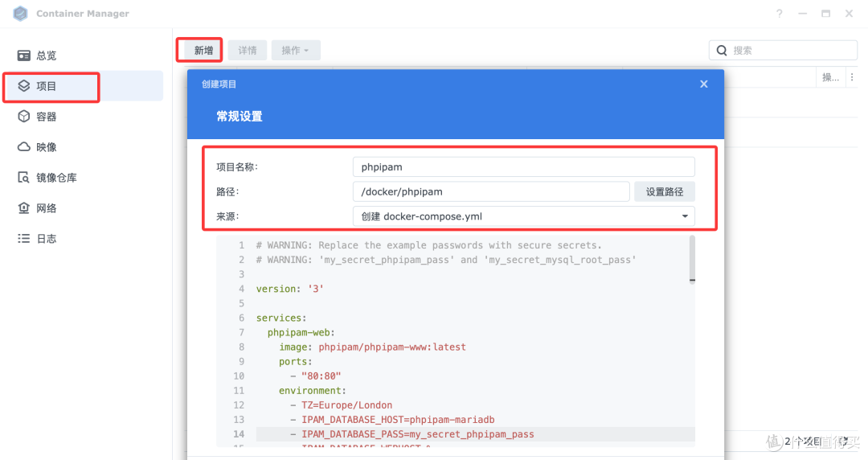Click the 详情 details button
Image resolution: width=868 pixels, height=460 pixels.
click(248, 51)
